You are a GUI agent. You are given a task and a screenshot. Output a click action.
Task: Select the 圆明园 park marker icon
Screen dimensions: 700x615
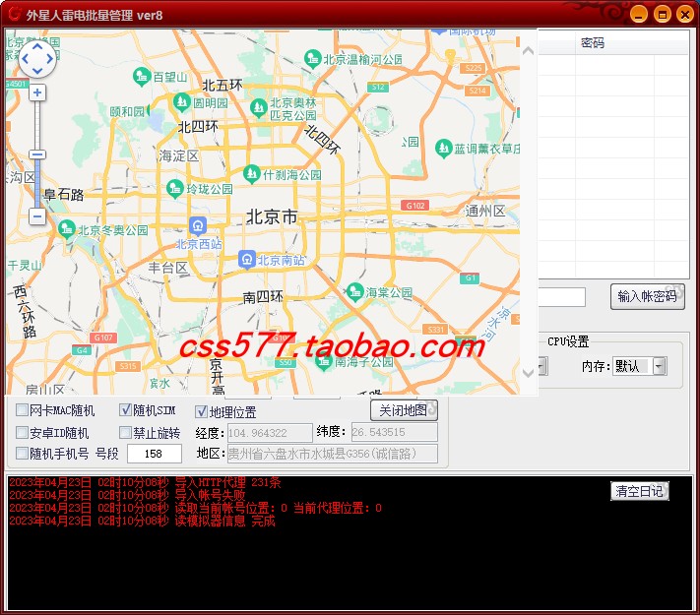[x=182, y=101]
